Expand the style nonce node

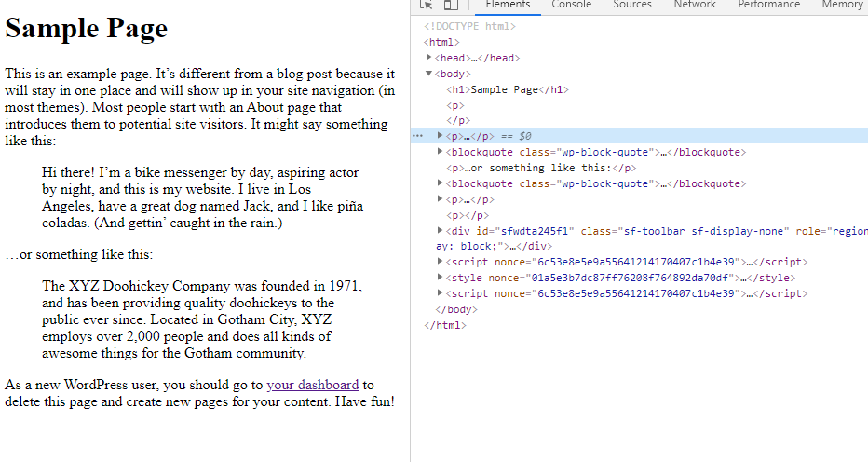pyautogui.click(x=441, y=277)
